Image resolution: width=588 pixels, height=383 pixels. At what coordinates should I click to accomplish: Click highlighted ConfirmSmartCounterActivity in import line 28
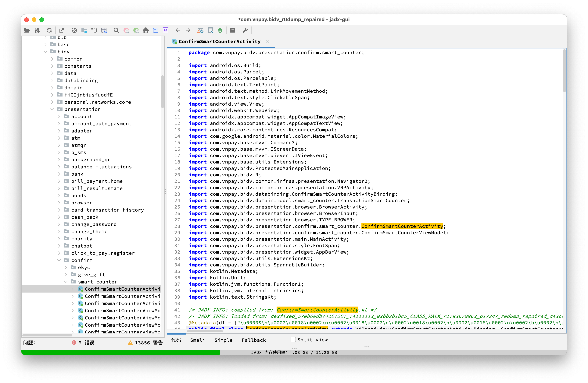pyautogui.click(x=402, y=226)
